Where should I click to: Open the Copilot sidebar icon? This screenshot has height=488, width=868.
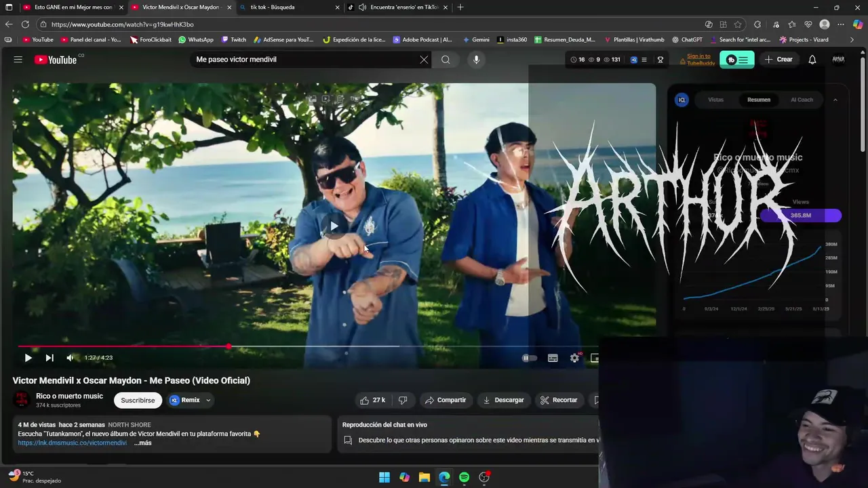tap(858, 24)
